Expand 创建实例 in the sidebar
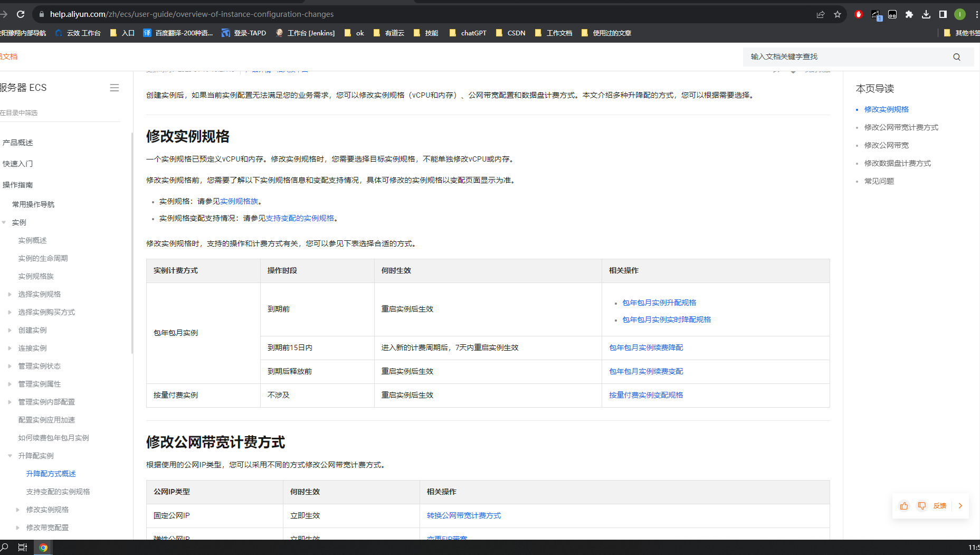 9,330
